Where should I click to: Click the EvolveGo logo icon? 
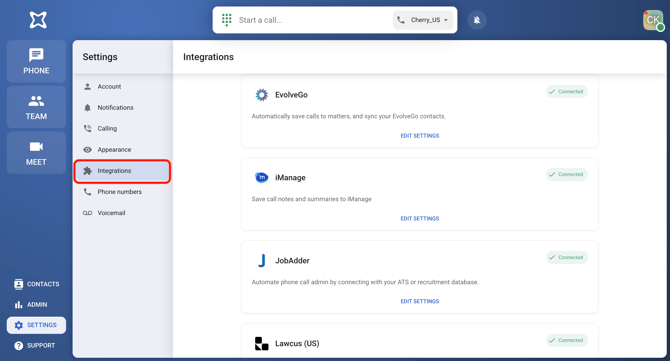tap(262, 94)
